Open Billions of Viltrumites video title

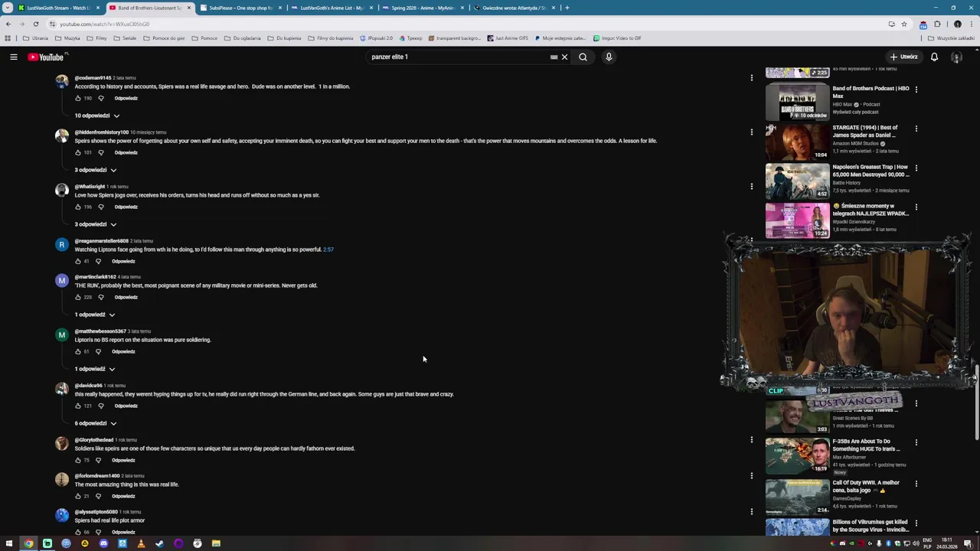point(871,525)
